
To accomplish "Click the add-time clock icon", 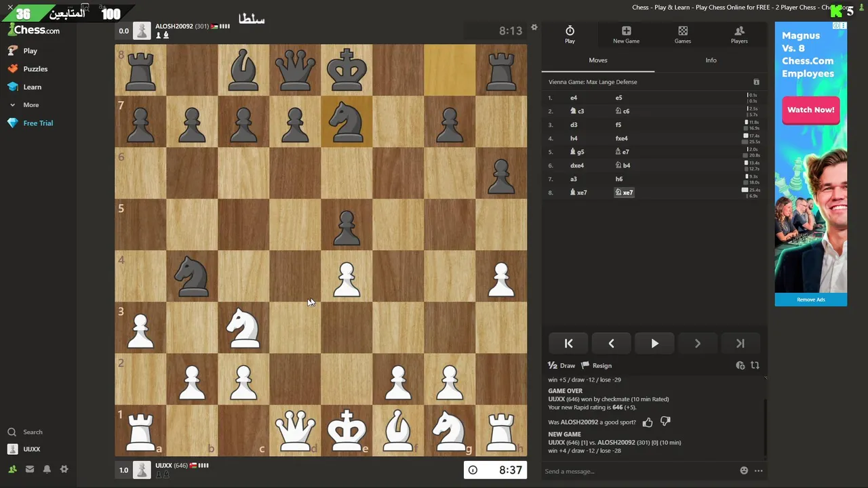I will pyautogui.click(x=741, y=365).
